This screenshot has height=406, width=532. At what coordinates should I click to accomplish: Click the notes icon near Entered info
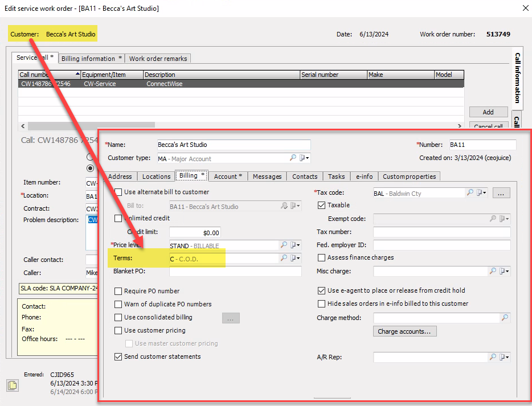tap(13, 386)
